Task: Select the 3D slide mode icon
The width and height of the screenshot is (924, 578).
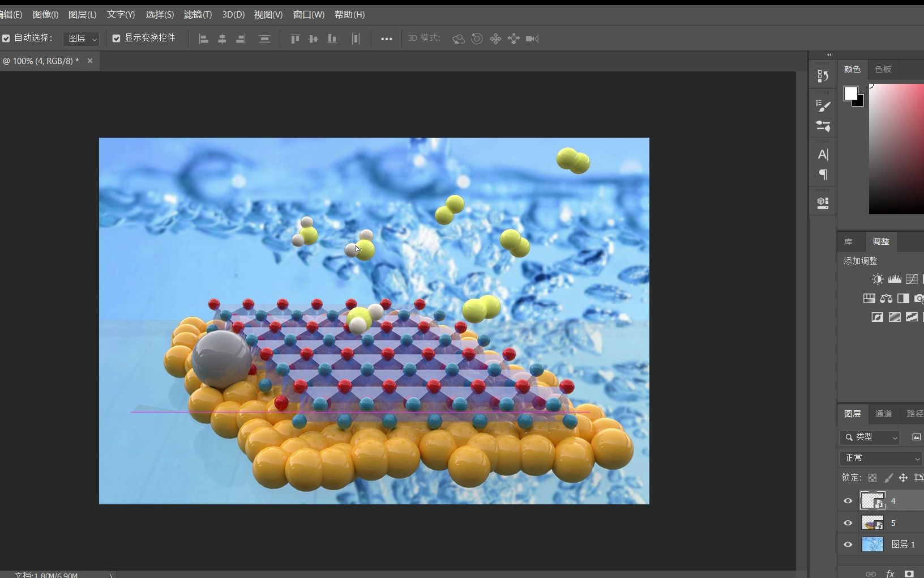Action: (x=514, y=39)
